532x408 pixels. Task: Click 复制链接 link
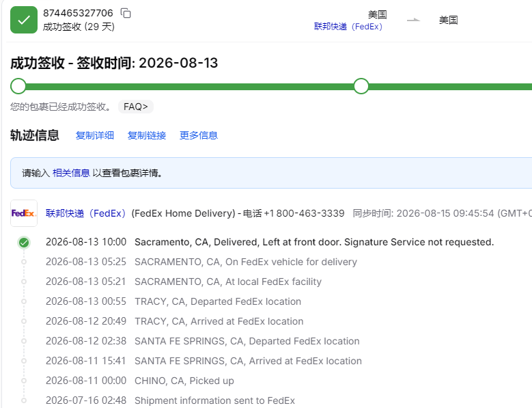[x=147, y=135]
